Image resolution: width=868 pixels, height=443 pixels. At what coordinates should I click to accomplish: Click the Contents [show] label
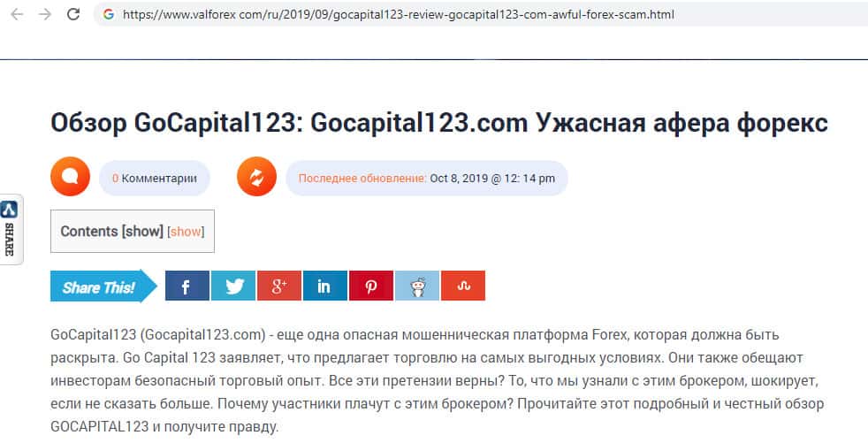pyautogui.click(x=112, y=232)
